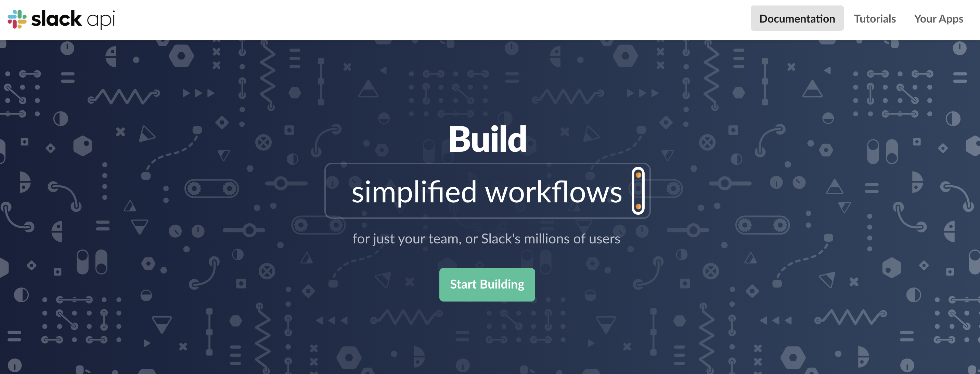The width and height of the screenshot is (980, 374).
Task: Click the Start Building button
Action: click(x=487, y=283)
